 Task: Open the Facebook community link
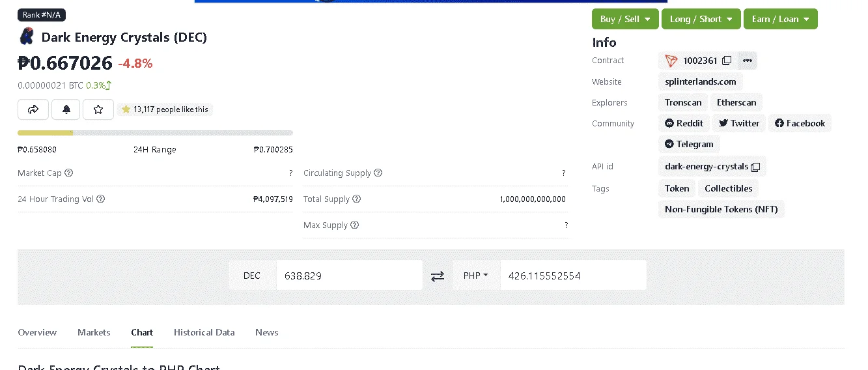click(x=800, y=123)
